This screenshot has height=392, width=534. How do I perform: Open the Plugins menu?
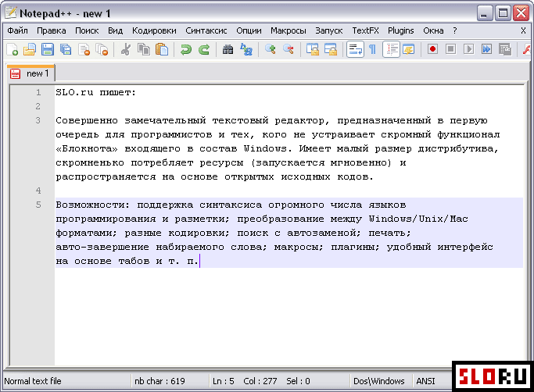[x=400, y=30]
